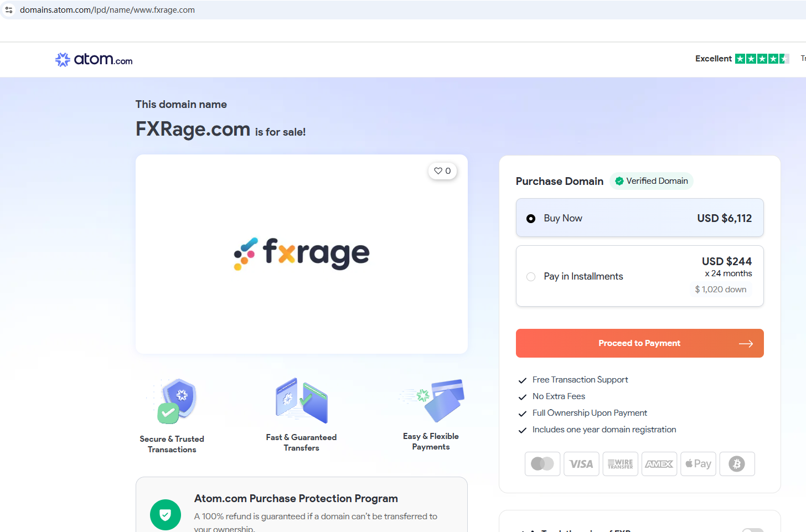Click the No Extra Fees text
Viewport: 806px width, 532px height.
(559, 396)
